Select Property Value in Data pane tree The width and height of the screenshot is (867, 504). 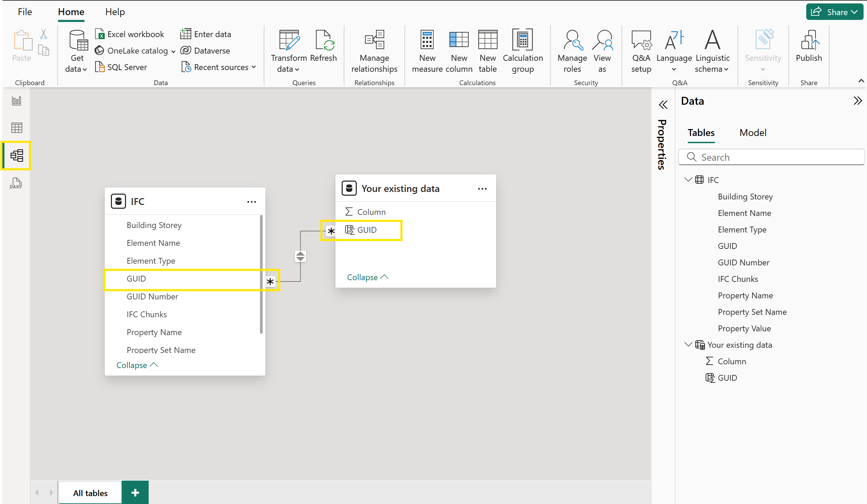click(x=744, y=328)
